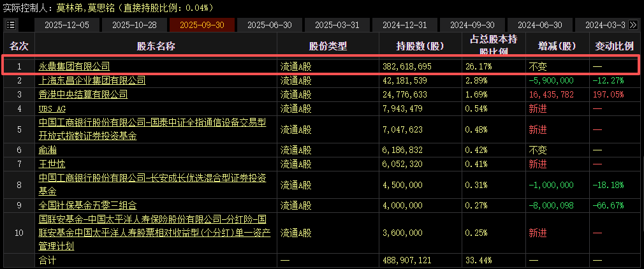This screenshot has height=269, width=644.
Task: Open shareholder link 上海东昌企业集团有限公司
Action: [92, 80]
